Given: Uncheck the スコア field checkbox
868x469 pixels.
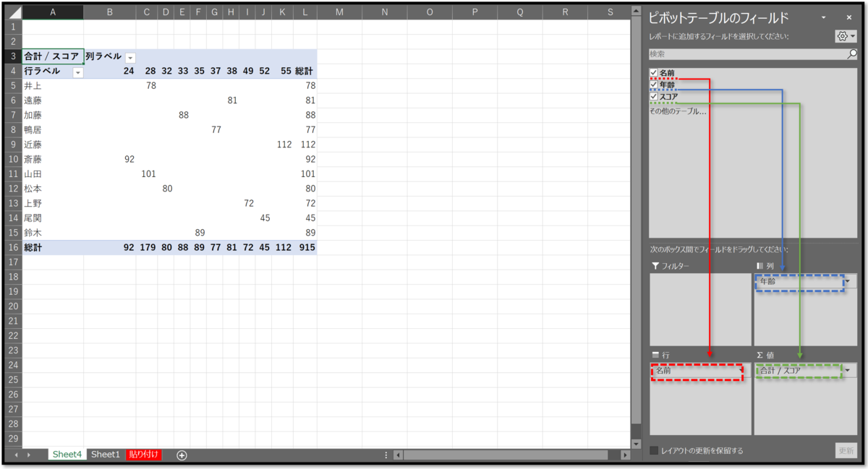Looking at the screenshot, I should coord(654,96).
